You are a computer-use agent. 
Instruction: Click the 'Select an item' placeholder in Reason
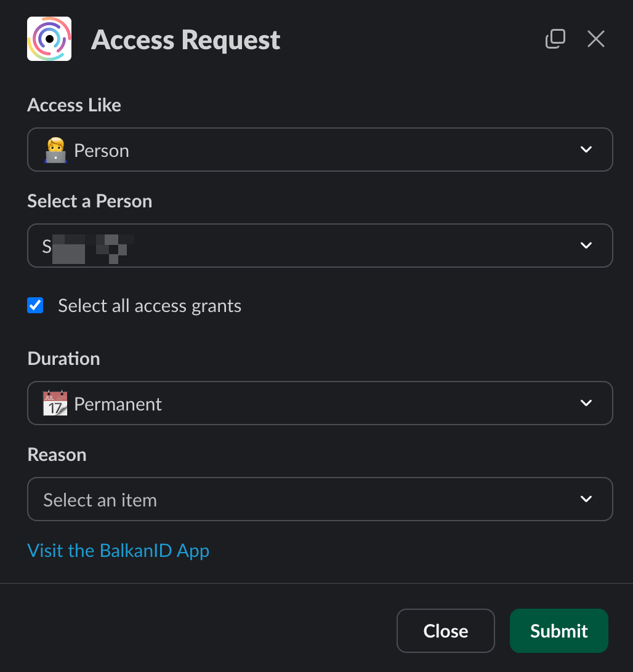tap(100, 500)
